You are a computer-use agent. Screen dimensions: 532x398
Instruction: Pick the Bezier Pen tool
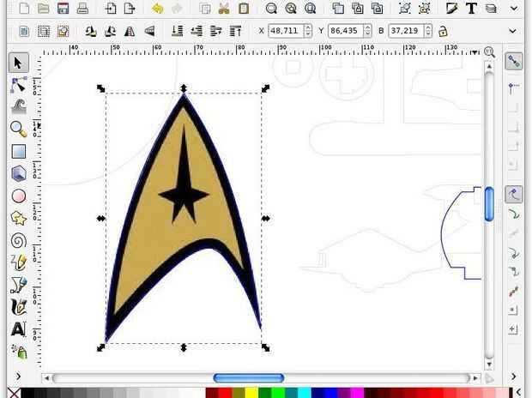click(x=18, y=285)
